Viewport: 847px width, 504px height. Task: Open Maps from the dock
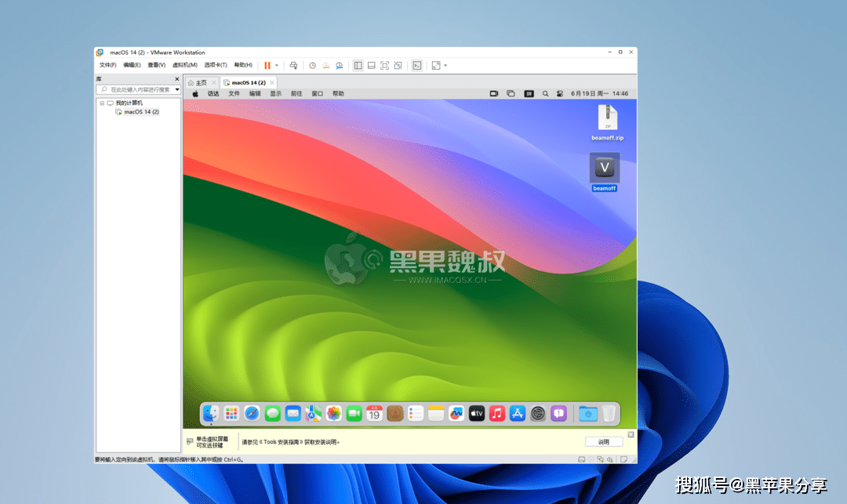[313, 414]
